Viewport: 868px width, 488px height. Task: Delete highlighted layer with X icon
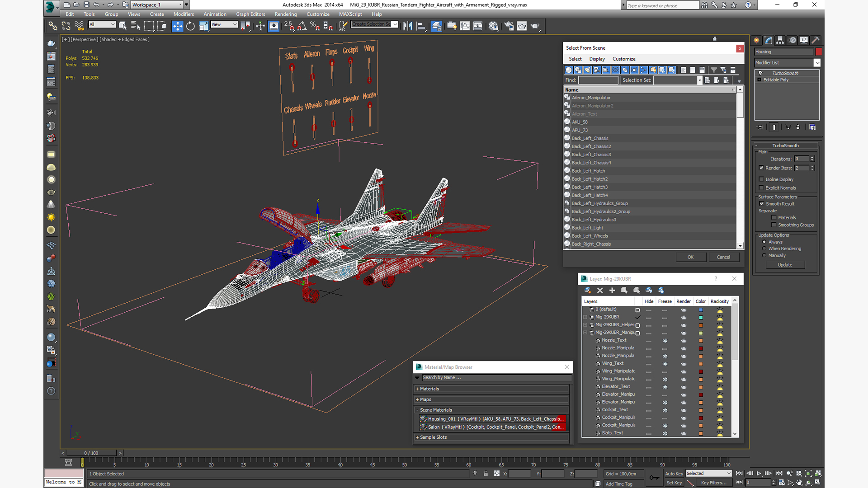coord(600,291)
